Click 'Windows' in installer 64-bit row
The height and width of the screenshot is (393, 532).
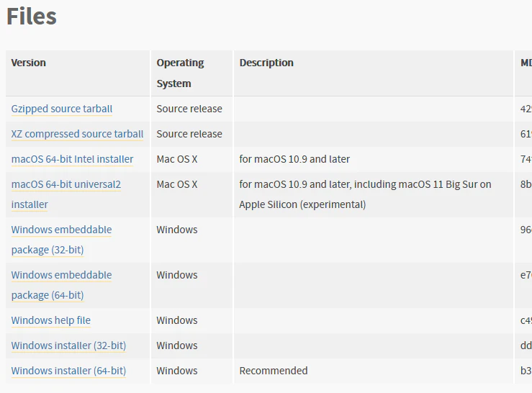[177, 371]
